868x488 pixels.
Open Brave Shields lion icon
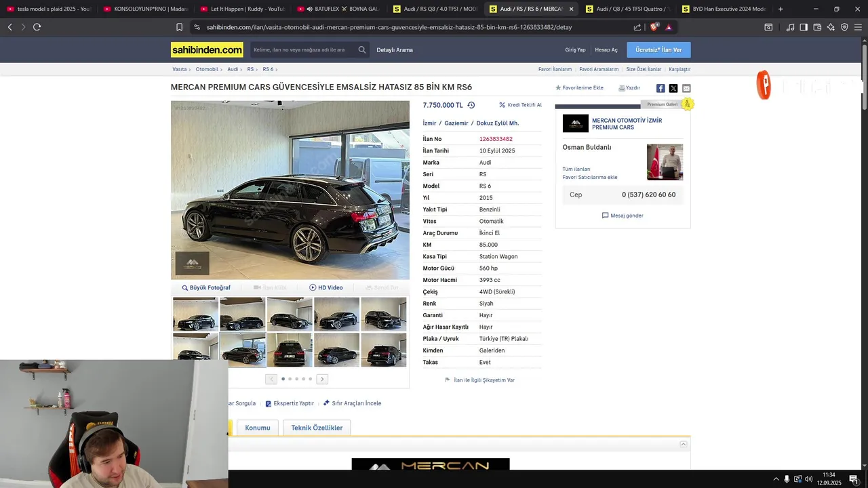click(654, 27)
